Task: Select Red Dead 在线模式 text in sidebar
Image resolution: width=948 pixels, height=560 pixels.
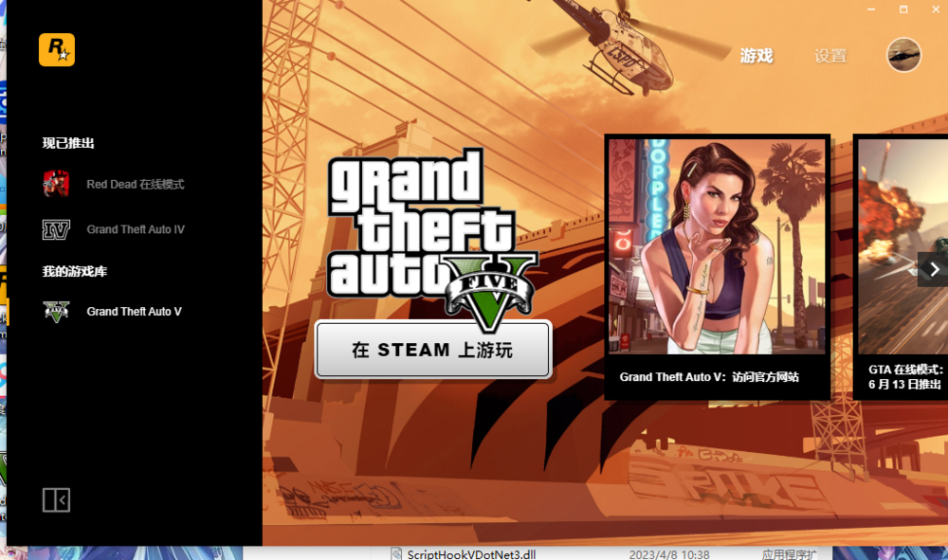Action: pyautogui.click(x=135, y=185)
